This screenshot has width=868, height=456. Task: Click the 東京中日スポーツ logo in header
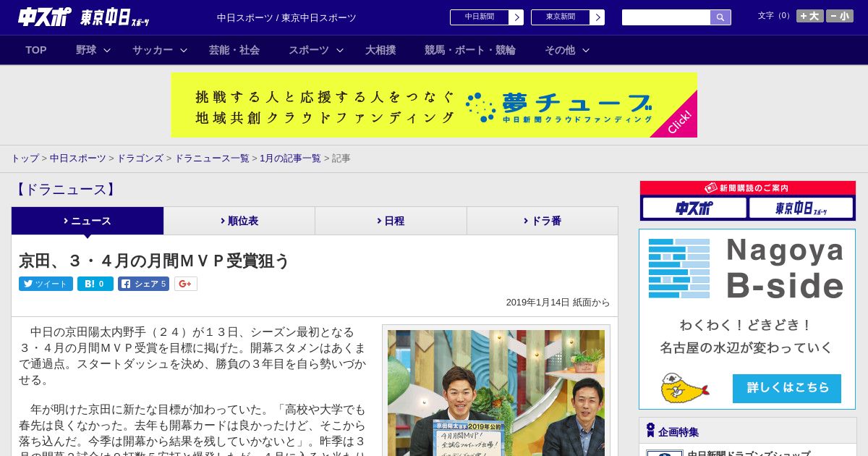click(115, 18)
